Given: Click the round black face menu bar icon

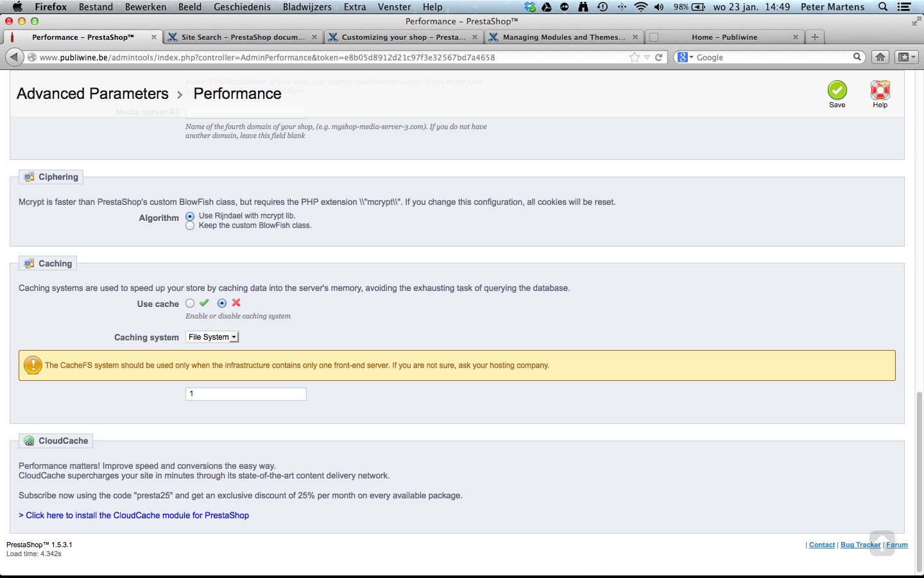Looking at the screenshot, I should tap(565, 7).
